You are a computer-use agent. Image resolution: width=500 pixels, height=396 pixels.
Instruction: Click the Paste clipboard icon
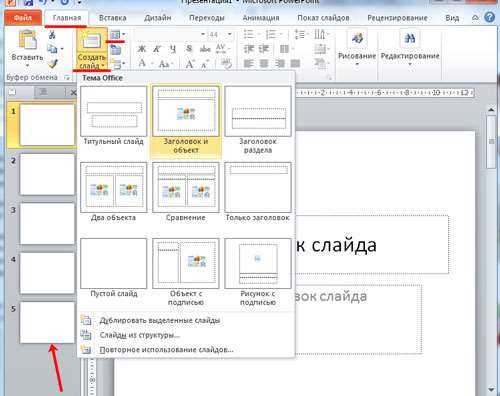[27, 40]
